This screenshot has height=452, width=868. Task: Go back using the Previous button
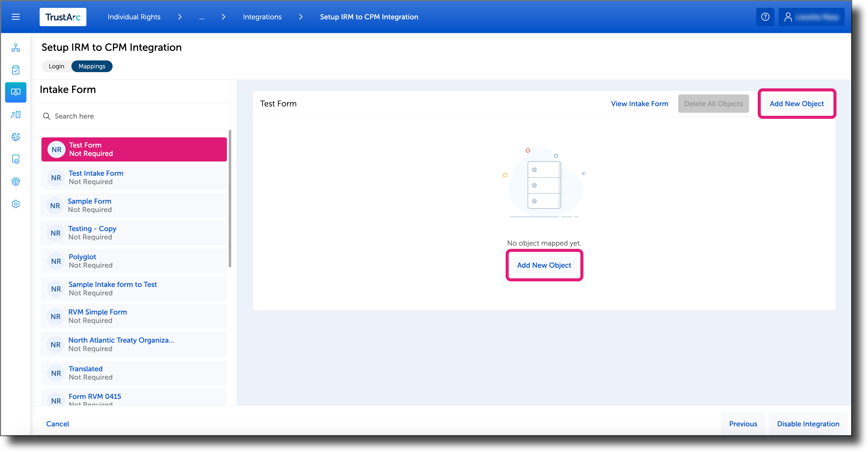(x=743, y=424)
